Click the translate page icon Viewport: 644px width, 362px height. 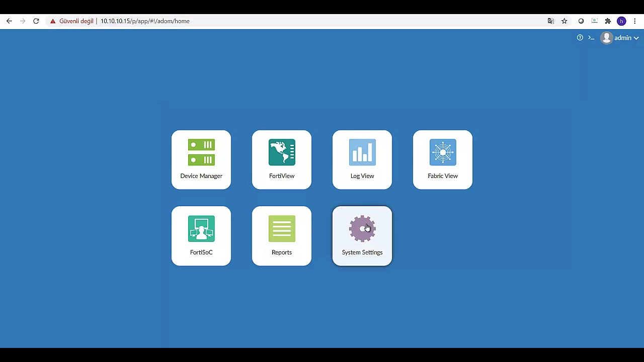tap(551, 21)
